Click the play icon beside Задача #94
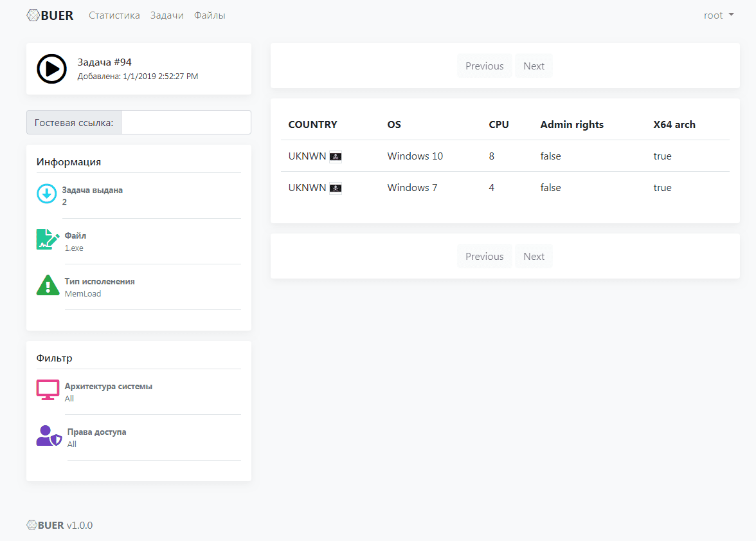The width and height of the screenshot is (756, 541). (51, 69)
